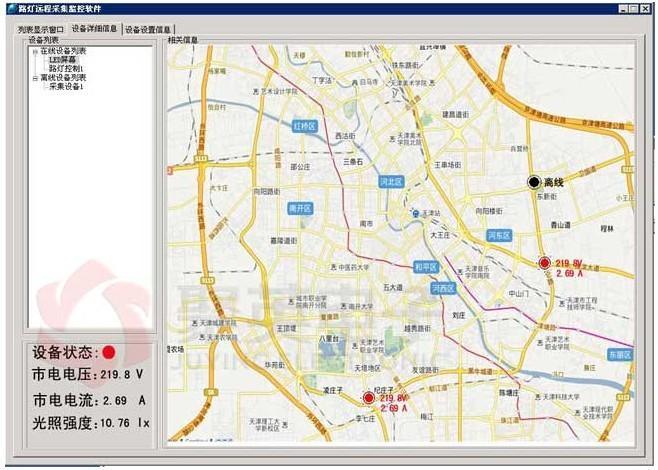Click the 五大道 label on the map
This screenshot has width=658, height=470.
[x=393, y=288]
